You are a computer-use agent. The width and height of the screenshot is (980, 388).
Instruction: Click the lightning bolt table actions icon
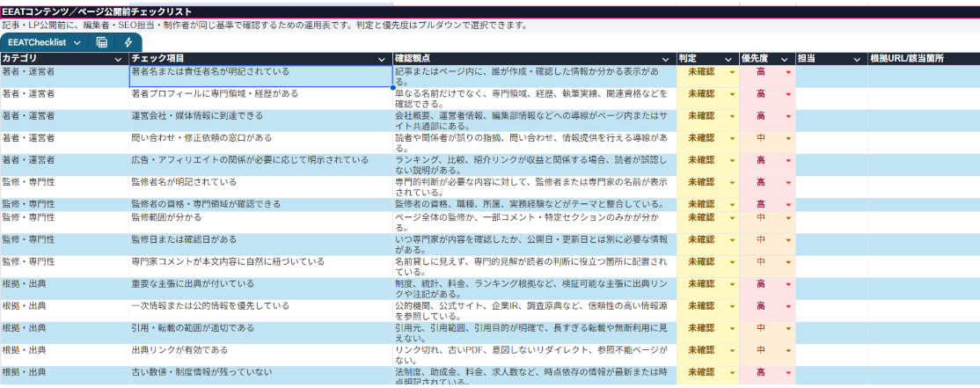128,42
